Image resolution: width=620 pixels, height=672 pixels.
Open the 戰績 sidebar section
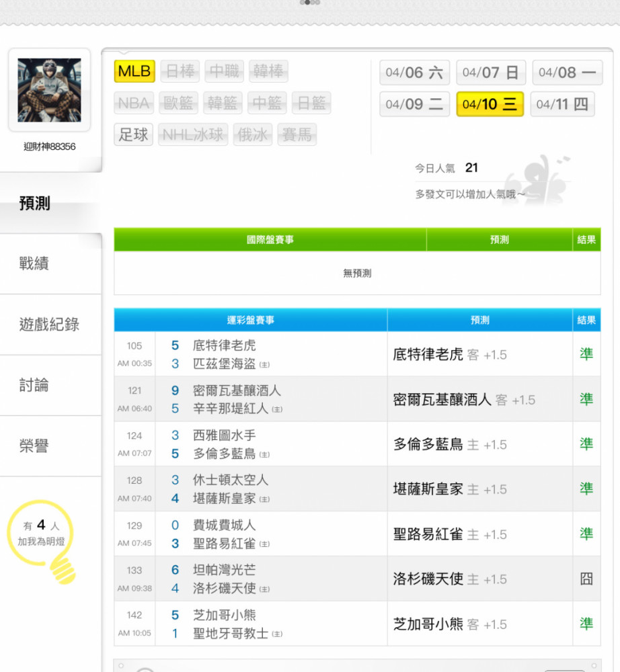[x=50, y=263]
